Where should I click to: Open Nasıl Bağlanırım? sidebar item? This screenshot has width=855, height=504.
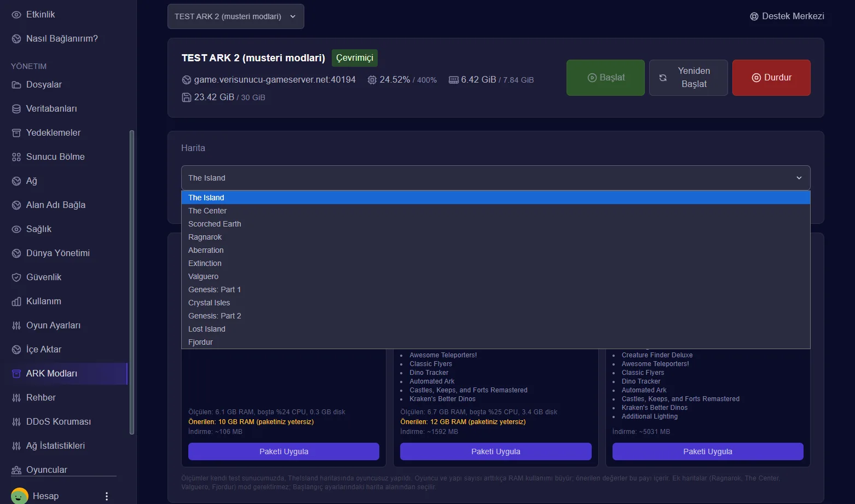62,39
